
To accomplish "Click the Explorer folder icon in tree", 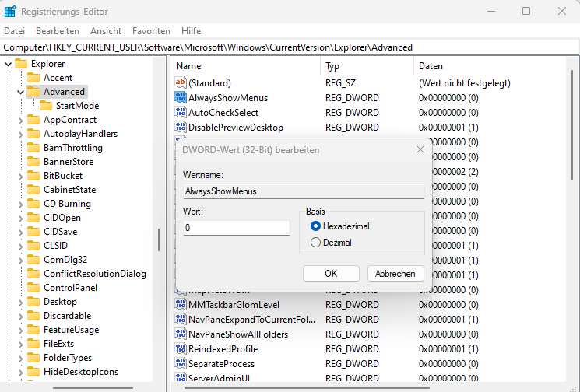I will 21,64.
